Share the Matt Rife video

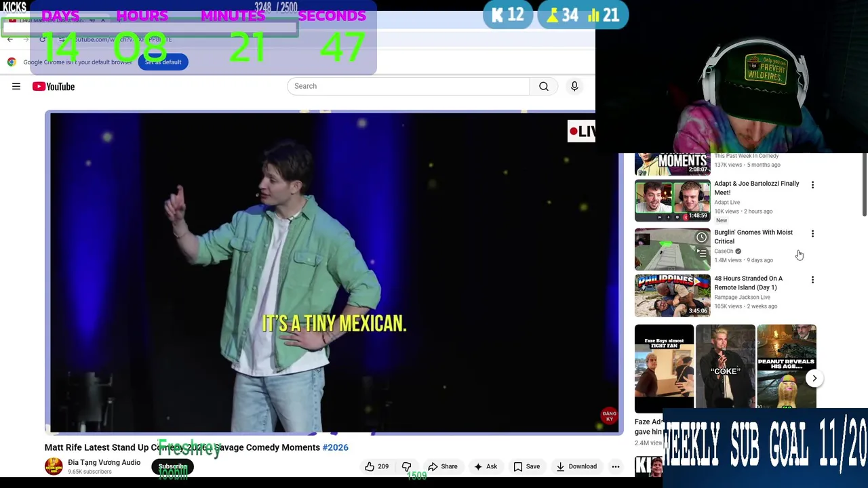coord(442,466)
